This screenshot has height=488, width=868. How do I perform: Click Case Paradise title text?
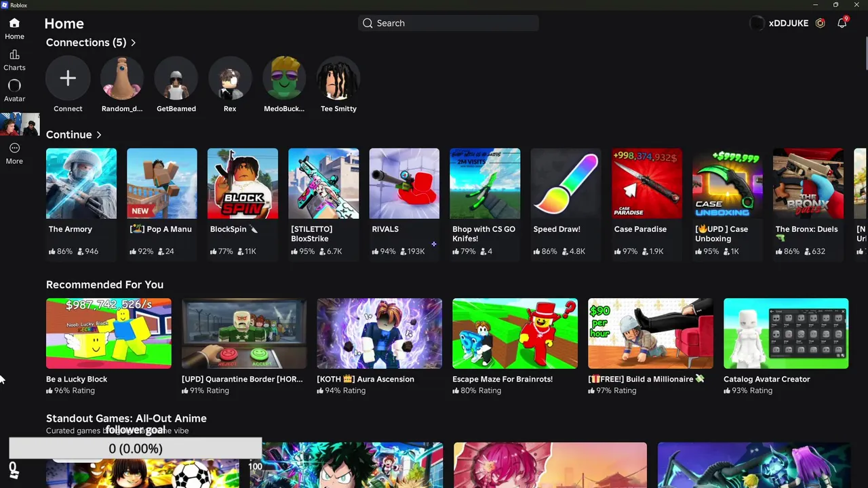click(640, 229)
